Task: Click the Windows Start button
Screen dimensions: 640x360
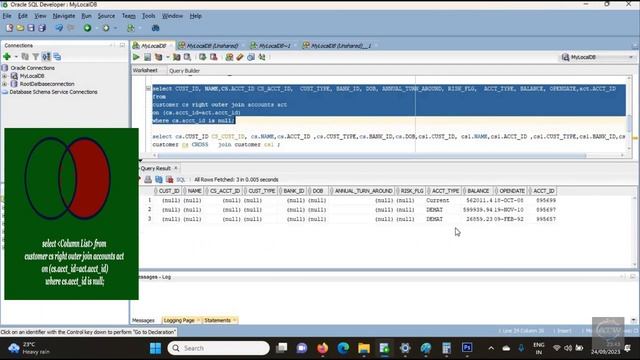Action: pyautogui.click(x=156, y=348)
